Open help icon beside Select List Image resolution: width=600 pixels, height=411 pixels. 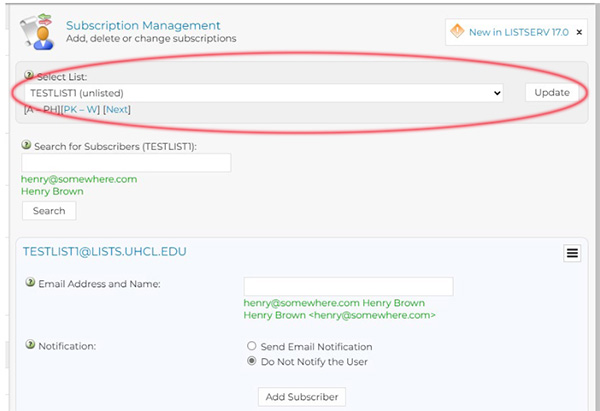28,76
